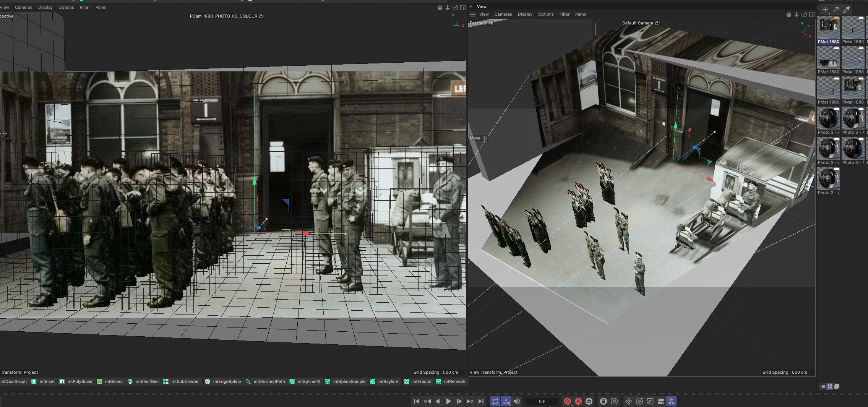
Task: Record active objects with the red keyframe button
Action: point(568,401)
